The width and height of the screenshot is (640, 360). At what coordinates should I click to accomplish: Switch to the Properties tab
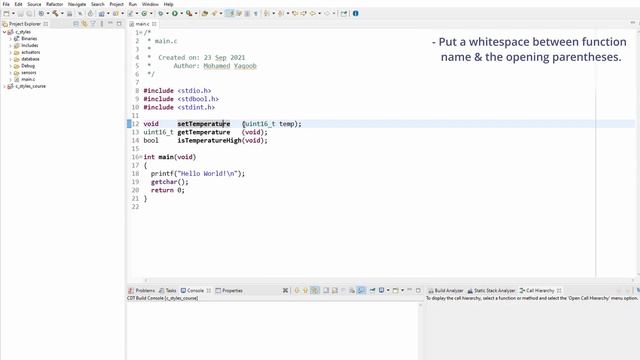point(229,291)
